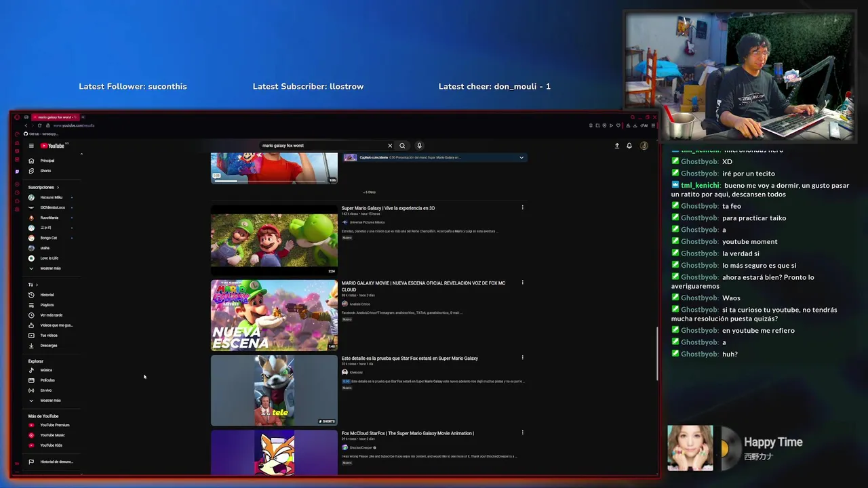Click the browser address bar youtube.com/results
The height and width of the screenshot is (488, 868).
(x=74, y=125)
